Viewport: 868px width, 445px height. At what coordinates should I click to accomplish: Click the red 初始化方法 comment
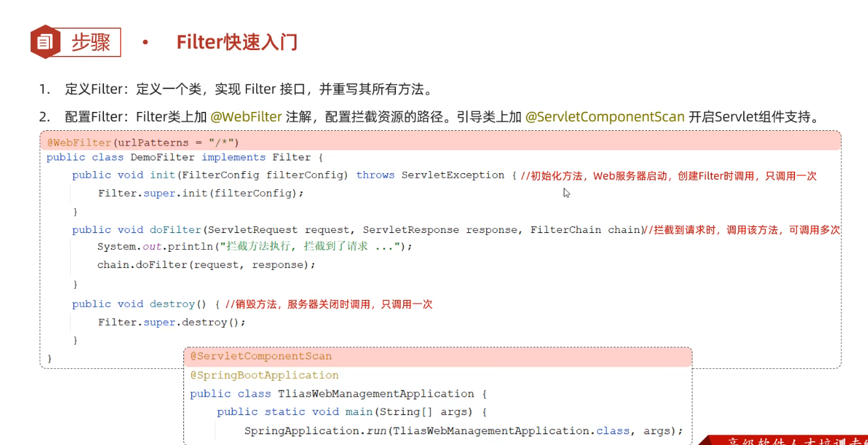(668, 176)
